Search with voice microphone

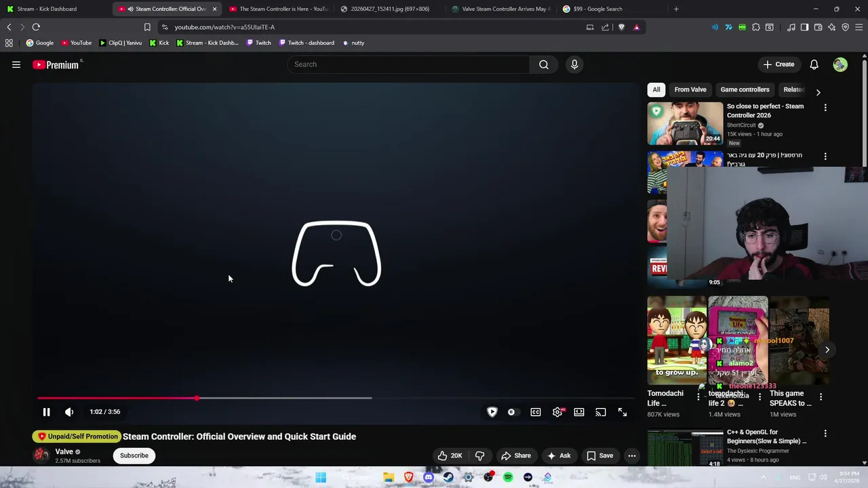[x=574, y=64]
